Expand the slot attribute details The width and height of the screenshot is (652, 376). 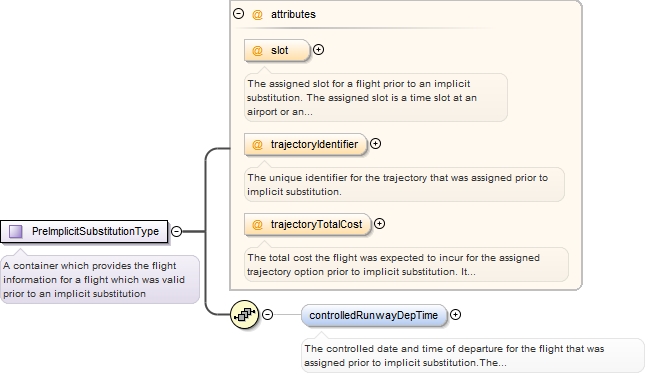[x=318, y=49]
